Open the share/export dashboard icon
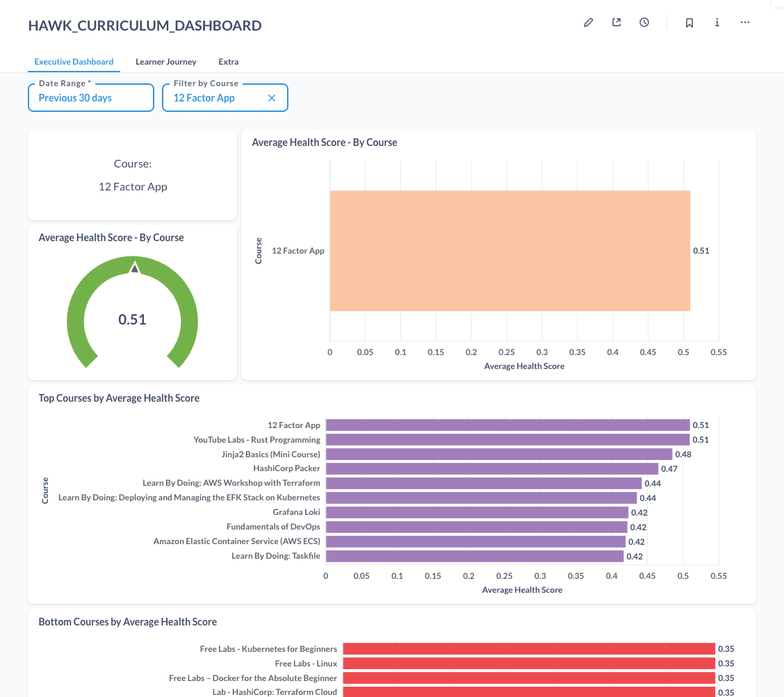 pyautogui.click(x=616, y=22)
